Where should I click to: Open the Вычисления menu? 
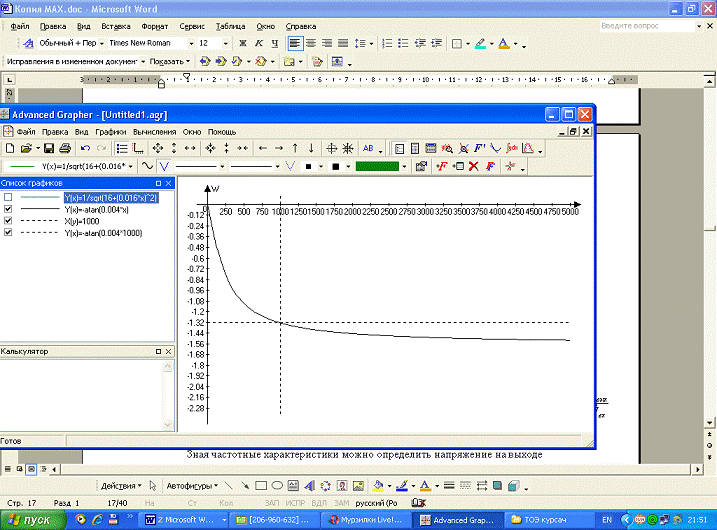(154, 131)
